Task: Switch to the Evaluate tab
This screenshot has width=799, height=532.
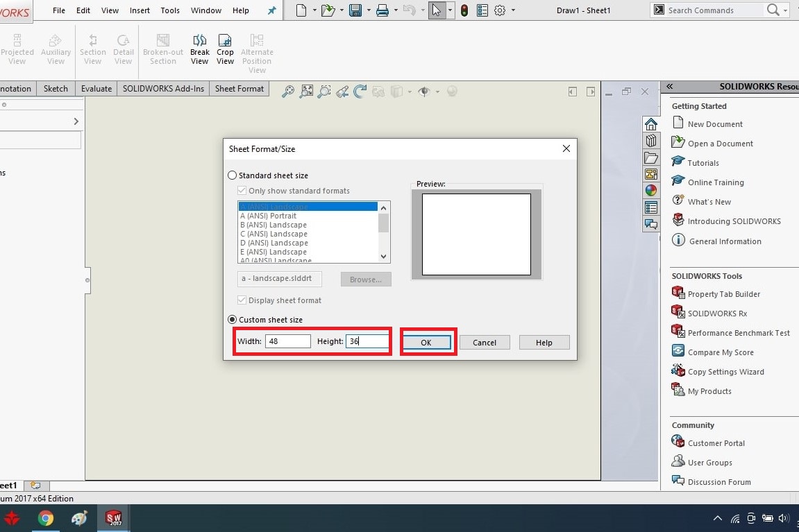Action: click(x=96, y=89)
